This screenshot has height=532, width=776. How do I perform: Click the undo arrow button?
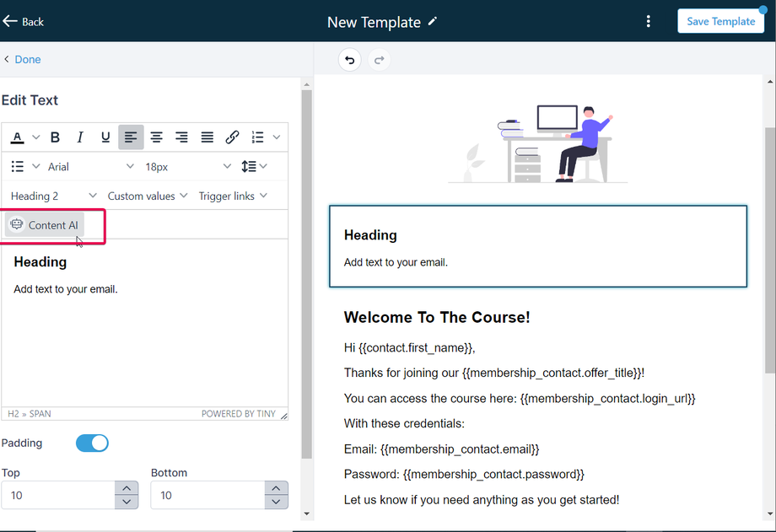(x=350, y=60)
